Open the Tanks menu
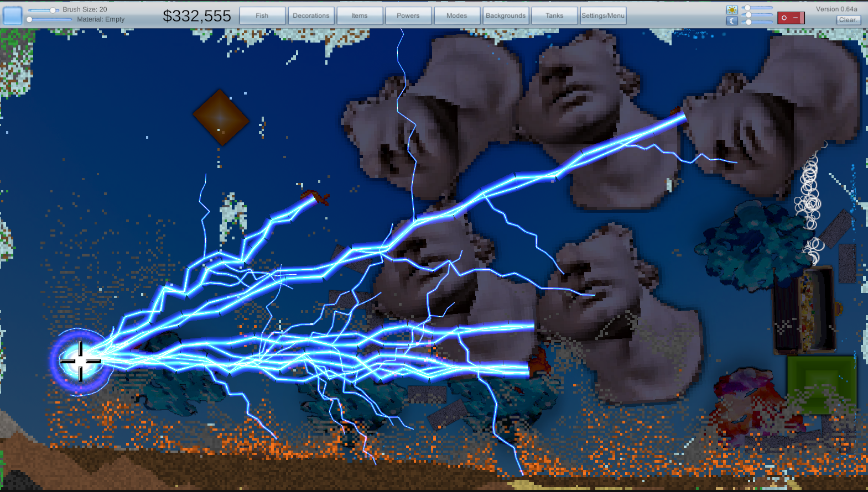 click(x=554, y=15)
